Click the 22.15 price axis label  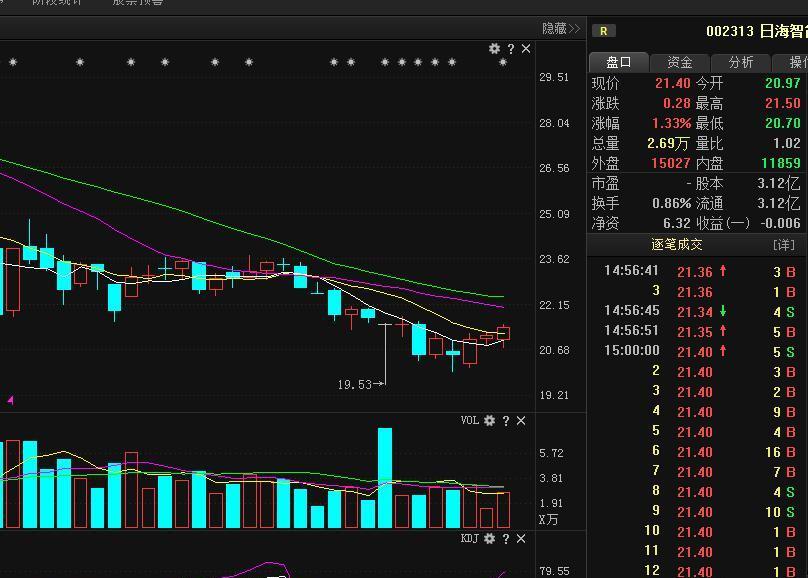[x=554, y=305]
